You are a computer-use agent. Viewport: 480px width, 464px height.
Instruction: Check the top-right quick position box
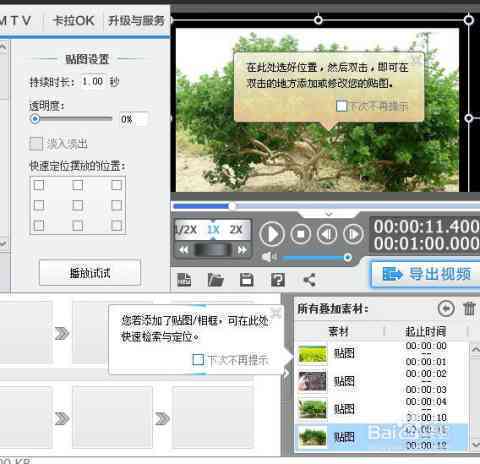coord(116,185)
